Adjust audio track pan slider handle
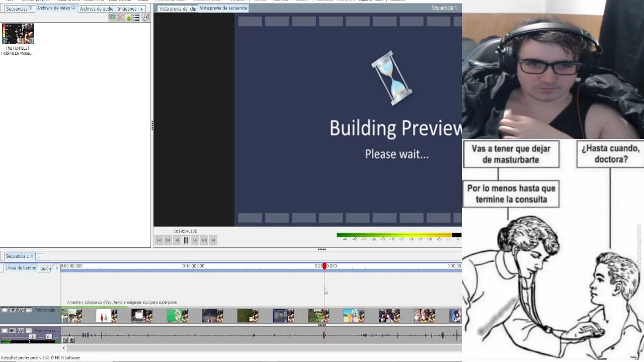The height and width of the screenshot is (362, 644). pyautogui.click(x=49, y=337)
